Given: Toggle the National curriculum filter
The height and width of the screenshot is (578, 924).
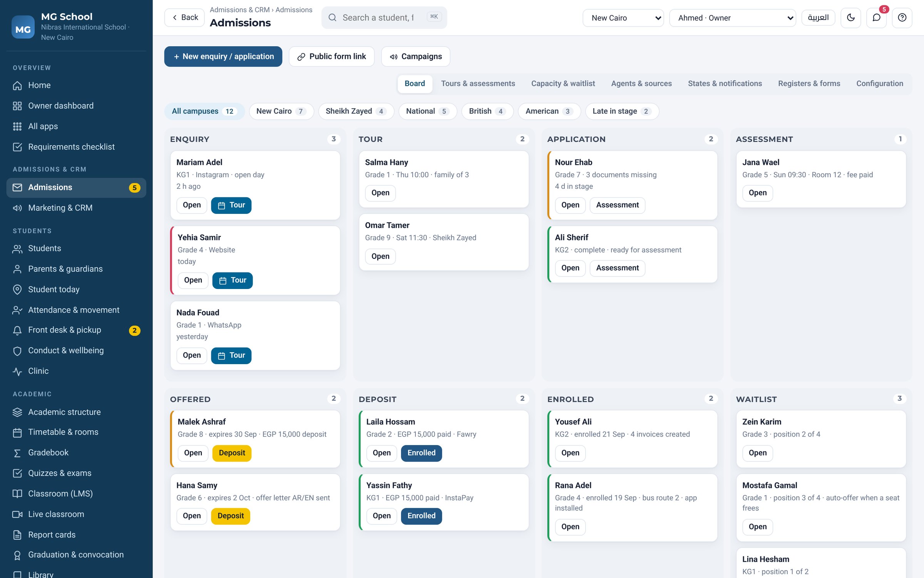Looking at the screenshot, I should pyautogui.click(x=427, y=111).
